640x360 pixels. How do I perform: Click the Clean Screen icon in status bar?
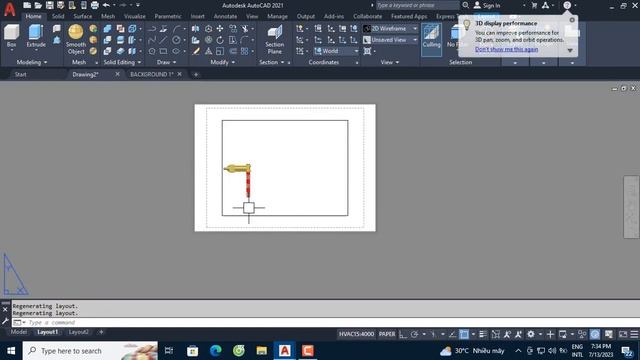(x=623, y=334)
